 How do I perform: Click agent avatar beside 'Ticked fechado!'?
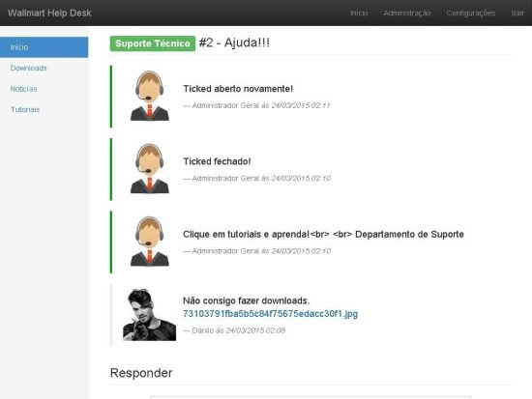[150, 168]
